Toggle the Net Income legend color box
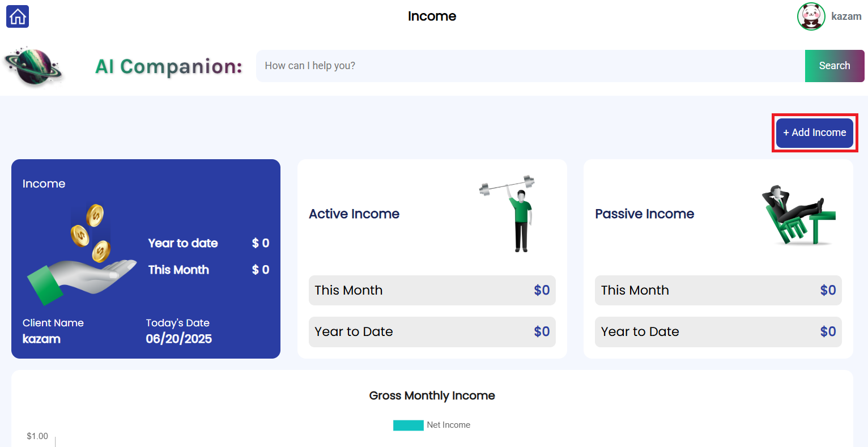 408,425
